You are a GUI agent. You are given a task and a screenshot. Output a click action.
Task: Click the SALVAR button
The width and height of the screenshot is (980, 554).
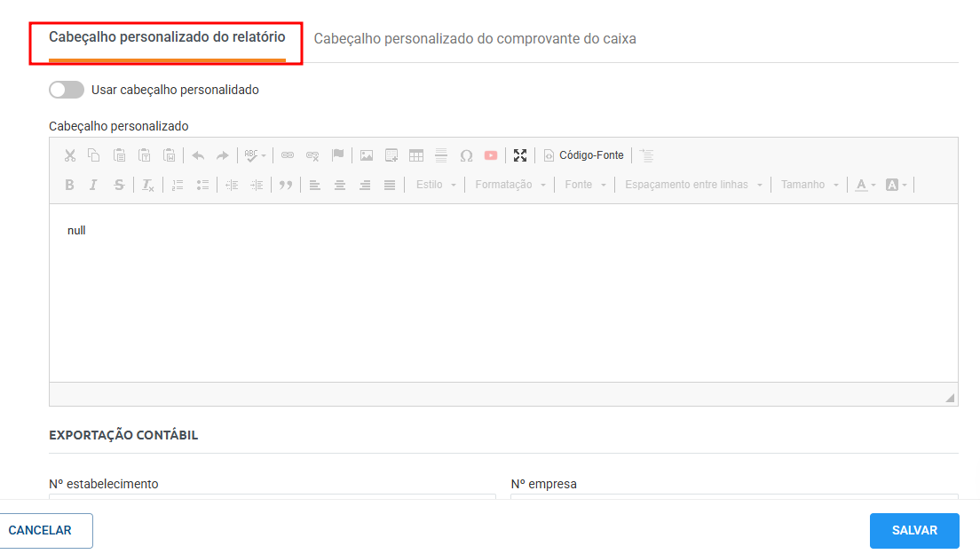pyautogui.click(x=914, y=531)
